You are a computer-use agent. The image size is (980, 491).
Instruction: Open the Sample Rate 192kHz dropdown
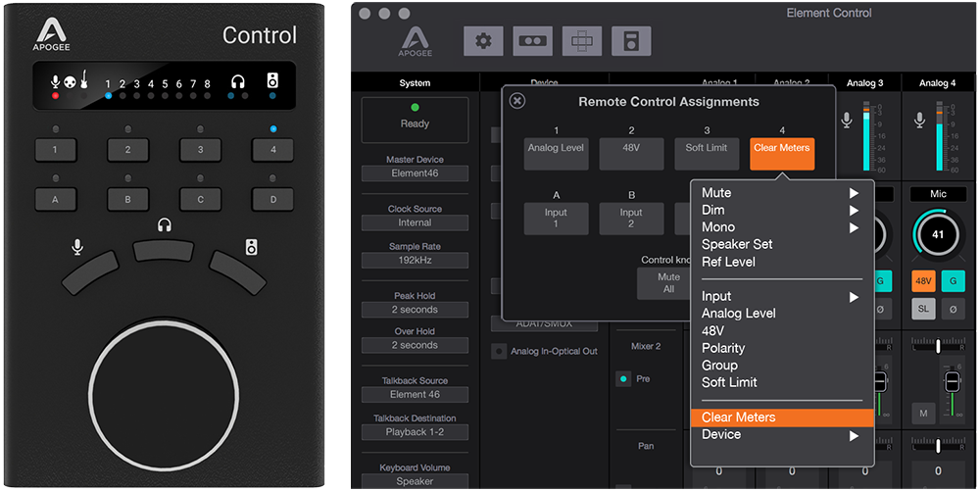pos(415,261)
